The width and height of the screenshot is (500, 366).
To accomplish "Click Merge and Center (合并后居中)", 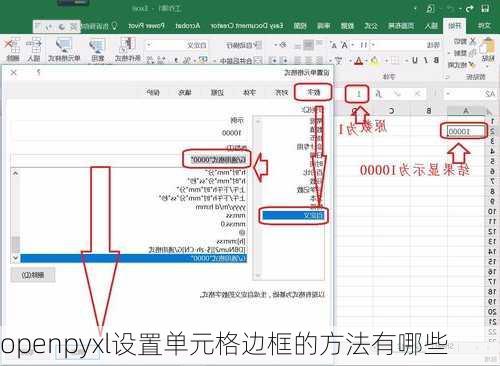I will click(241, 60).
